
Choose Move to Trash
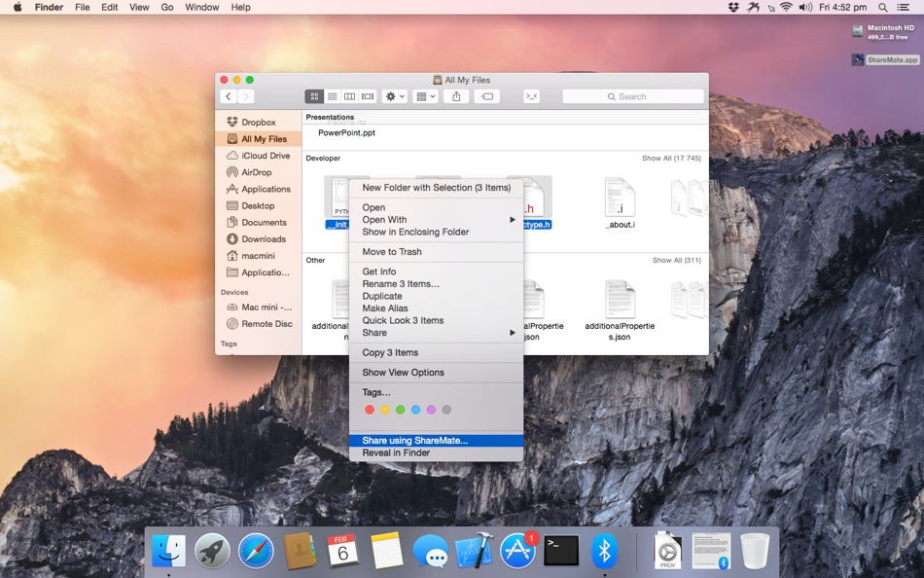click(436, 252)
